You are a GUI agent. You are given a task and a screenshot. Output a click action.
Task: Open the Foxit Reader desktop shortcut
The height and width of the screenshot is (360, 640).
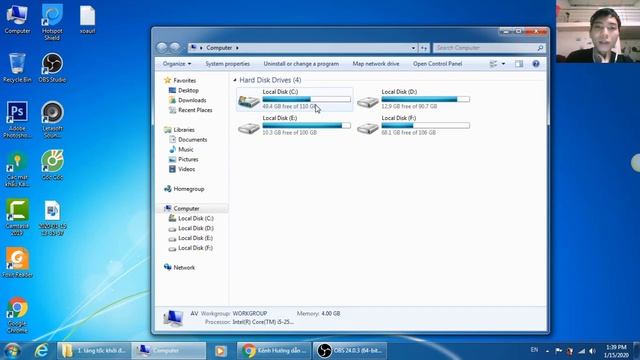17,263
